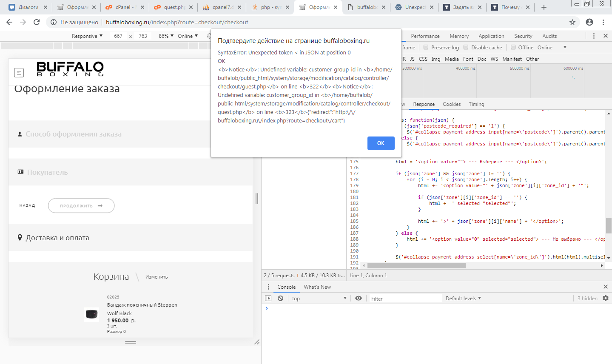Edit the viewport height field 763
The width and height of the screenshot is (612, 364).
pyautogui.click(x=143, y=36)
